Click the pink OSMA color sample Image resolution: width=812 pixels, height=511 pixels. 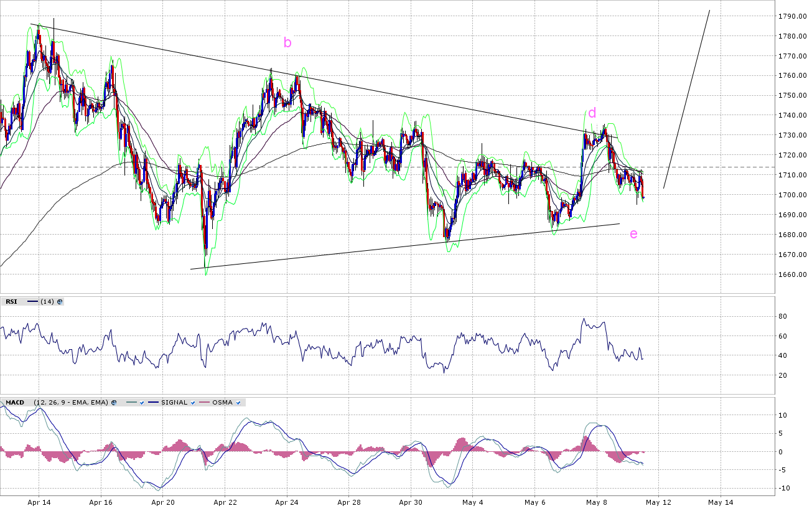(203, 403)
